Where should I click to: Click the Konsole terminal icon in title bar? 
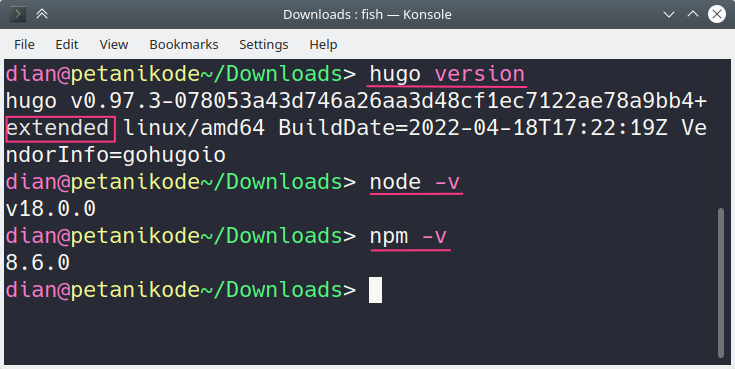18,14
